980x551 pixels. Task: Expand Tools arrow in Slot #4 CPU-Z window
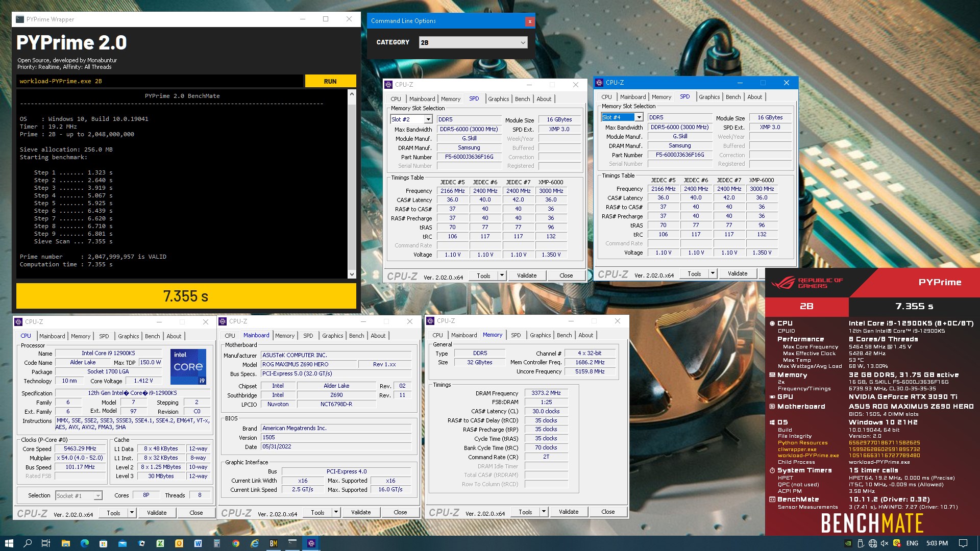pos(713,273)
